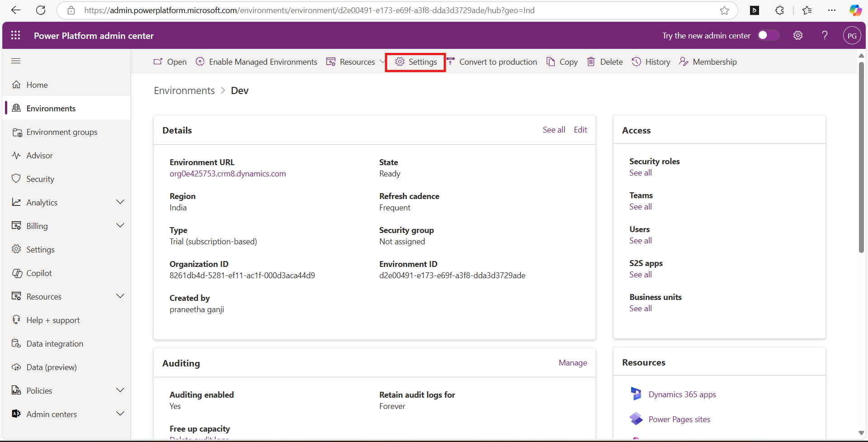Collapse the sidebar with hamburger icon
Screen dimensions: 868x442
(x=16, y=61)
